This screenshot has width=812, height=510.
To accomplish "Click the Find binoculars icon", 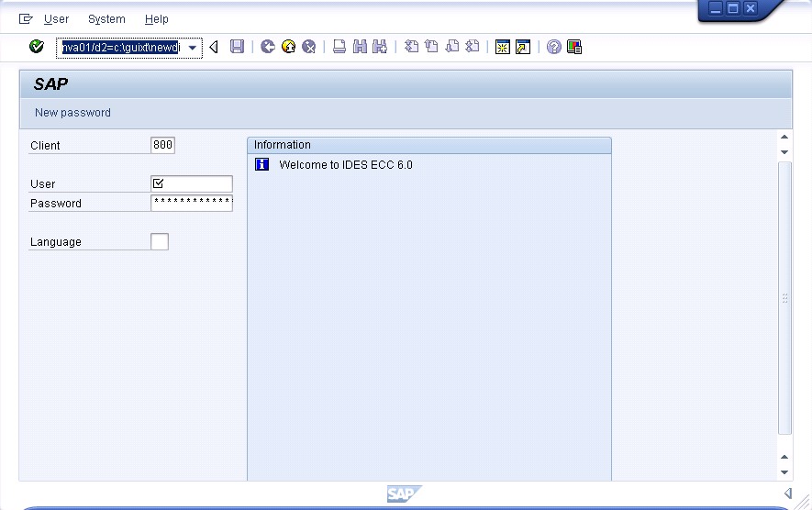I will [x=360, y=47].
